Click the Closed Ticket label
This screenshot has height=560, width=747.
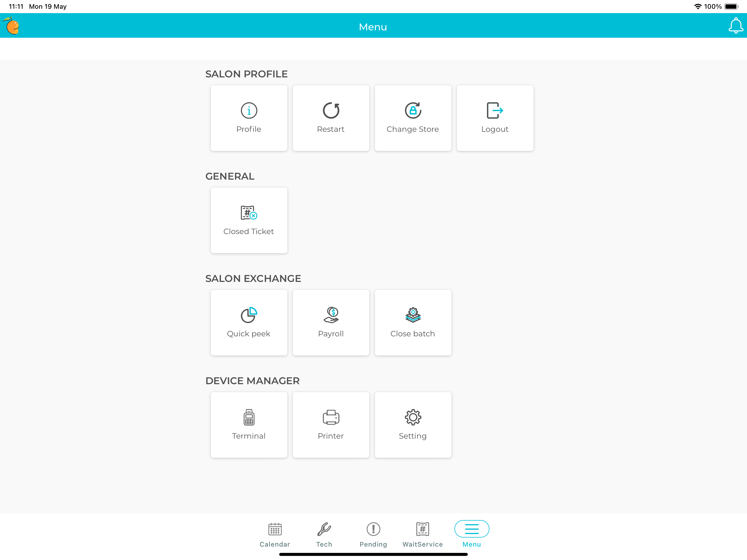point(249,232)
